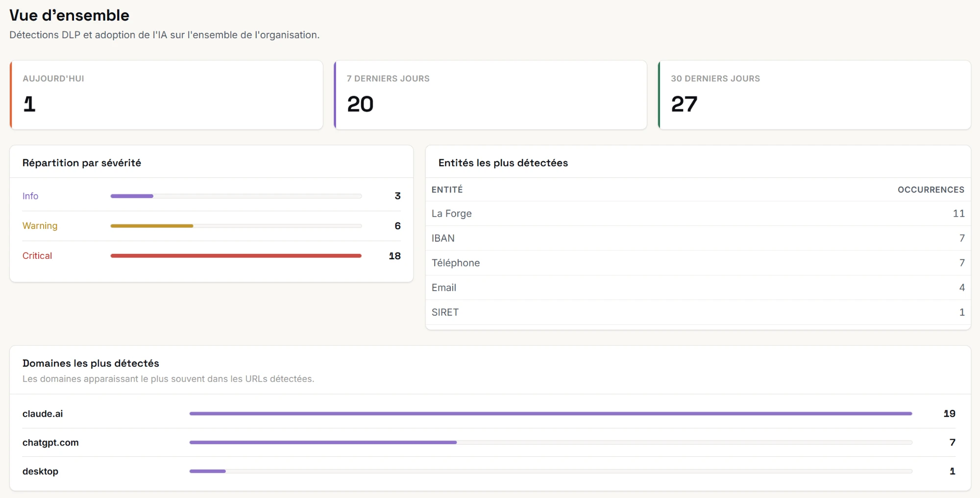
Task: Select the Téléphone entity row
Action: coord(698,263)
